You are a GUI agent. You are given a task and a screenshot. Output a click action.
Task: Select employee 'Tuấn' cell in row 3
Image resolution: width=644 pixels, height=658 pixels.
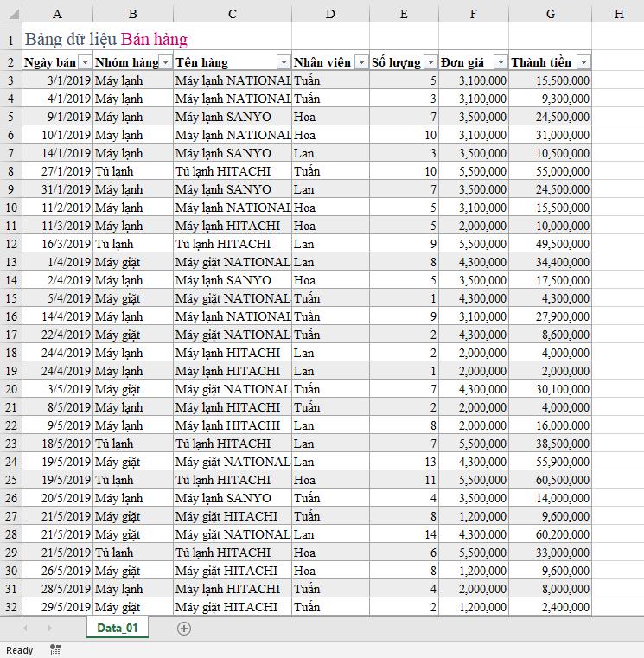330,80
